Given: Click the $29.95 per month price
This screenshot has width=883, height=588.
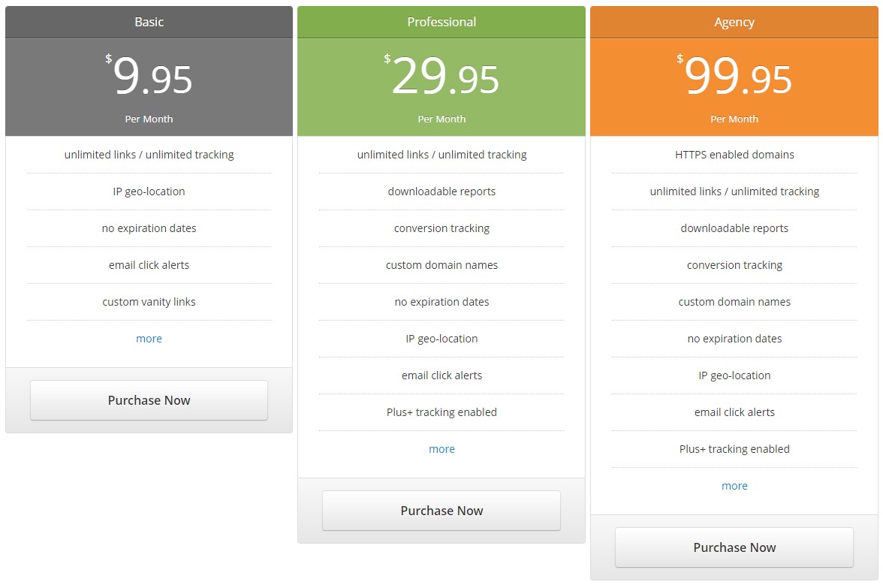Looking at the screenshot, I should tap(441, 76).
